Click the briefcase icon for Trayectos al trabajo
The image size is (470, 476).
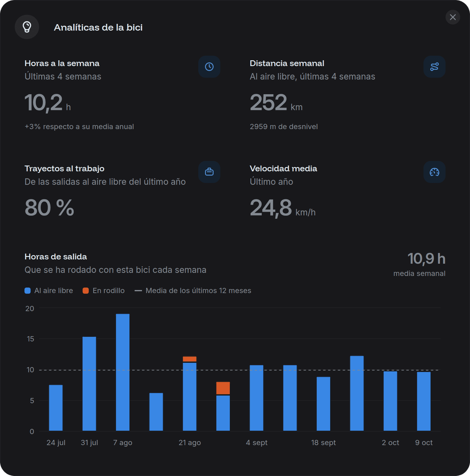coord(209,172)
